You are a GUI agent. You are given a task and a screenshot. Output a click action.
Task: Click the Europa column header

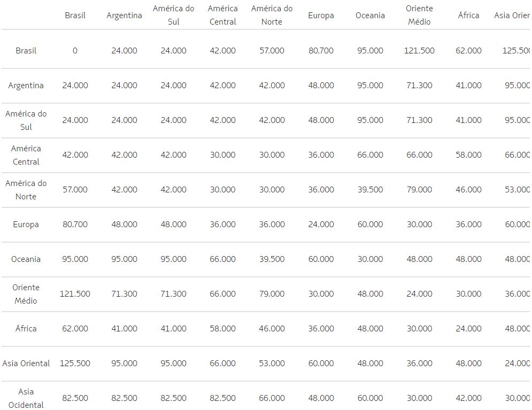click(x=321, y=16)
